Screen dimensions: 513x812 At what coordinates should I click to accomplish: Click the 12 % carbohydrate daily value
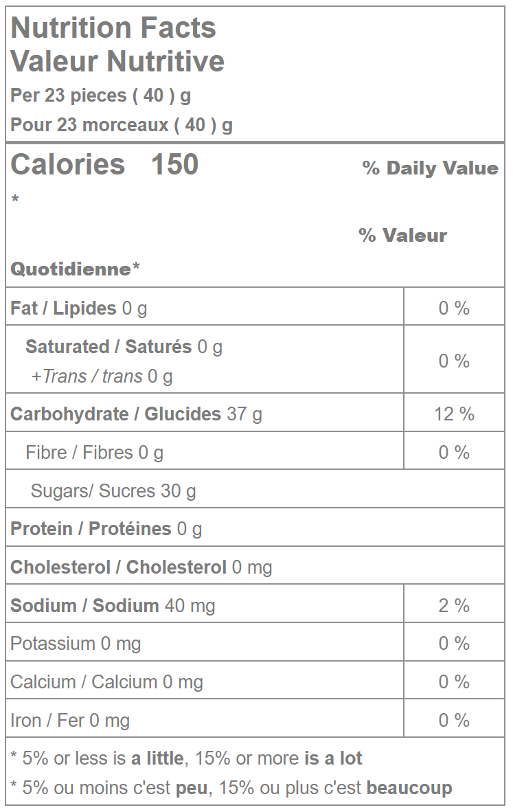pos(454,414)
